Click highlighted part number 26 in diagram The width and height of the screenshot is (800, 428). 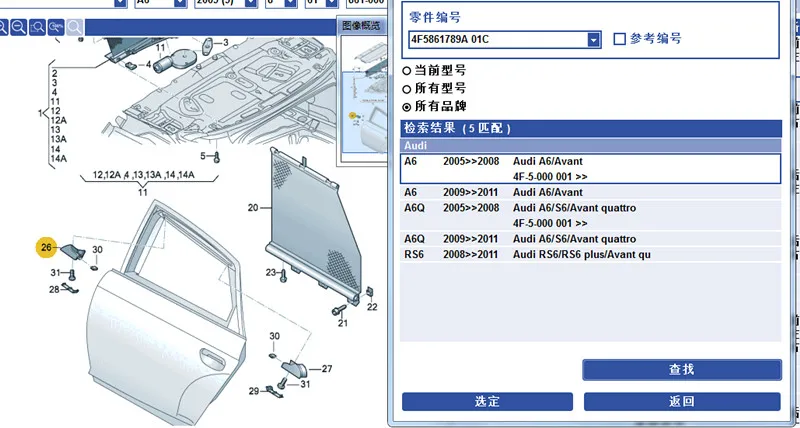tap(46, 248)
